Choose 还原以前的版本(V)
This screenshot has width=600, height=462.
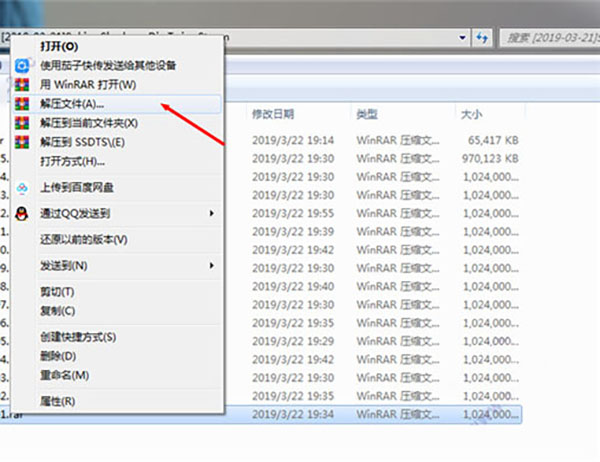click(x=117, y=240)
